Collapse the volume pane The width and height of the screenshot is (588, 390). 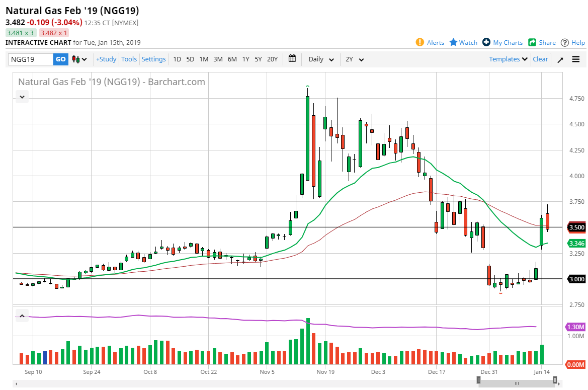pyautogui.click(x=22, y=316)
